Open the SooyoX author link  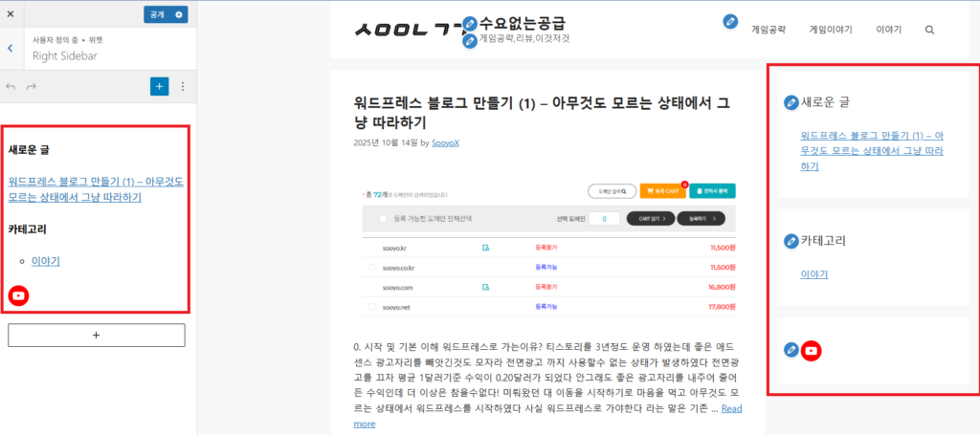pos(445,143)
